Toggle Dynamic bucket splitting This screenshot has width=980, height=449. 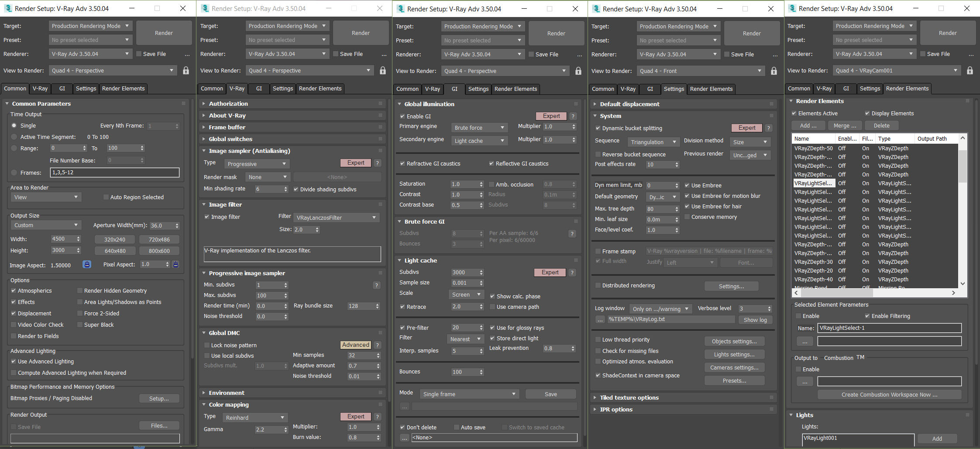598,128
